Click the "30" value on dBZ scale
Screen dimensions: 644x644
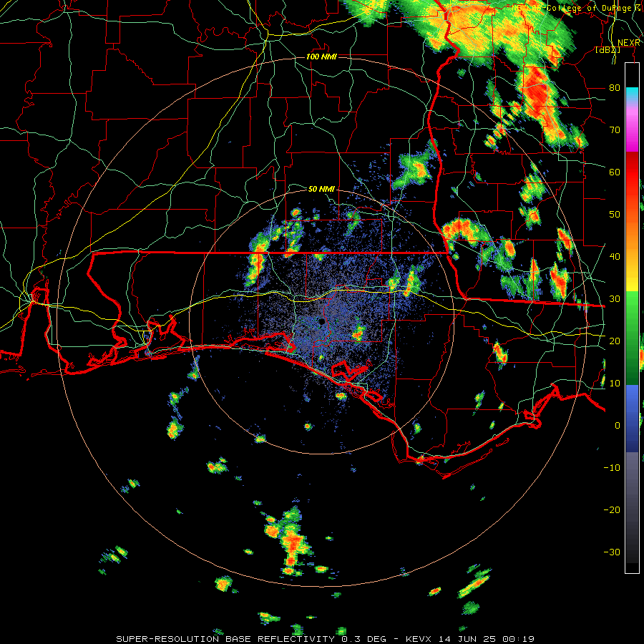coord(615,299)
